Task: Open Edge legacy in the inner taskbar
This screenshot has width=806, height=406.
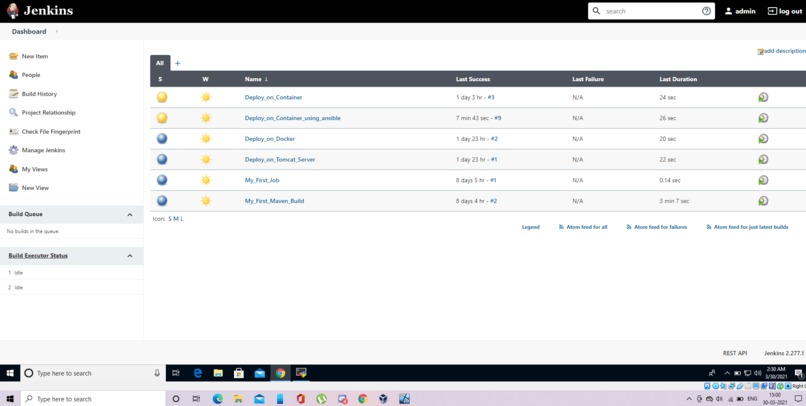Action: [197, 373]
